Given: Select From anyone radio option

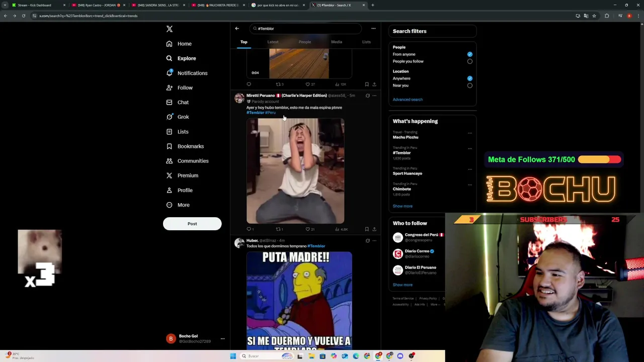Looking at the screenshot, I should point(470,54).
